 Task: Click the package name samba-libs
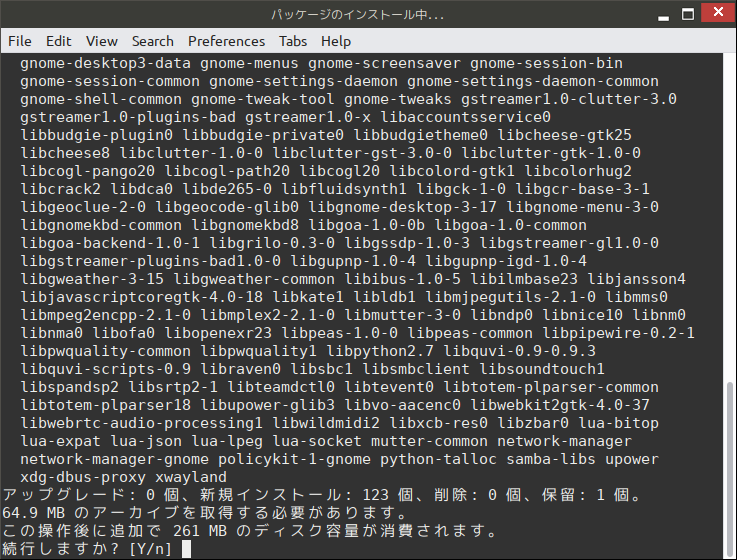click(x=551, y=459)
